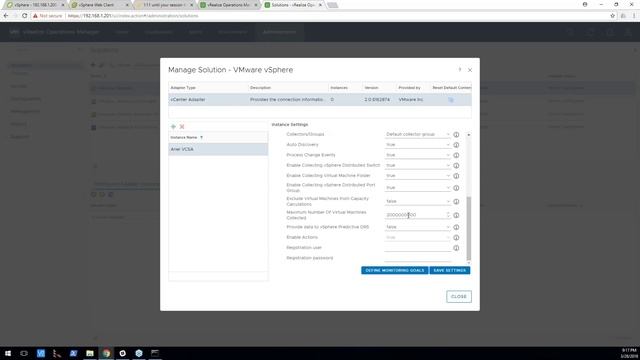Image resolution: width=640 pixels, height=360 pixels.
Task: Bookmark page with the star icon
Action: 612,16
